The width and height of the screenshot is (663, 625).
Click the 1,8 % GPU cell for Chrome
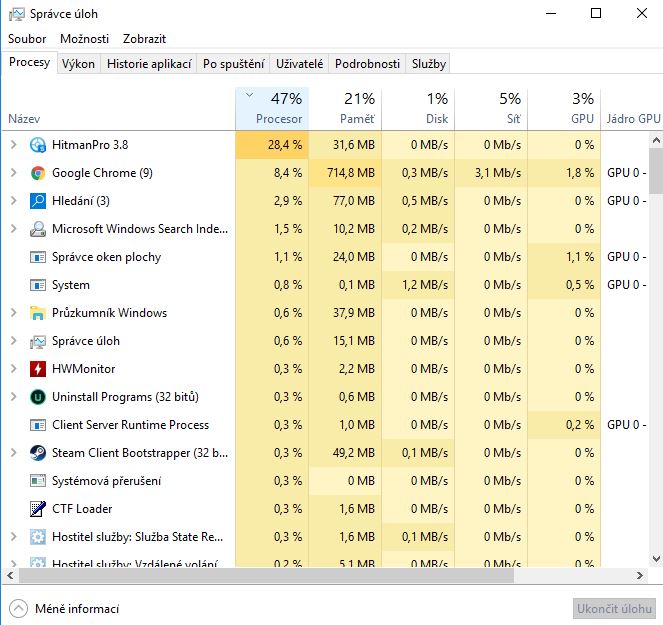click(x=564, y=173)
